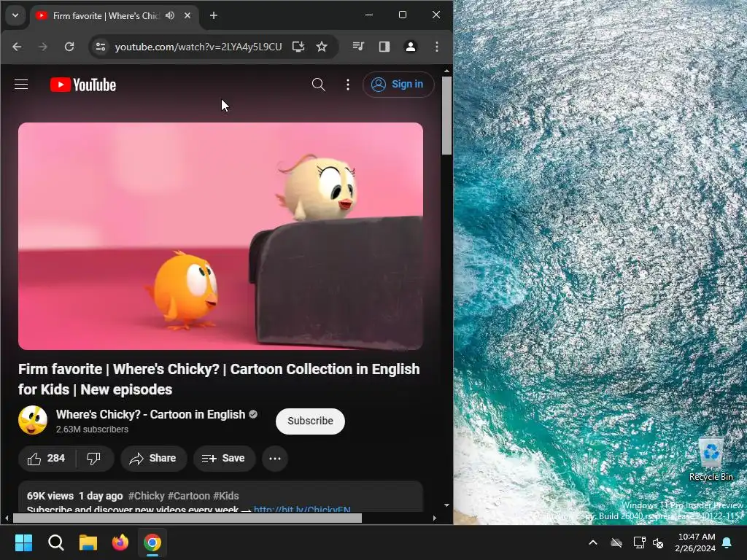Share this video

point(153,459)
